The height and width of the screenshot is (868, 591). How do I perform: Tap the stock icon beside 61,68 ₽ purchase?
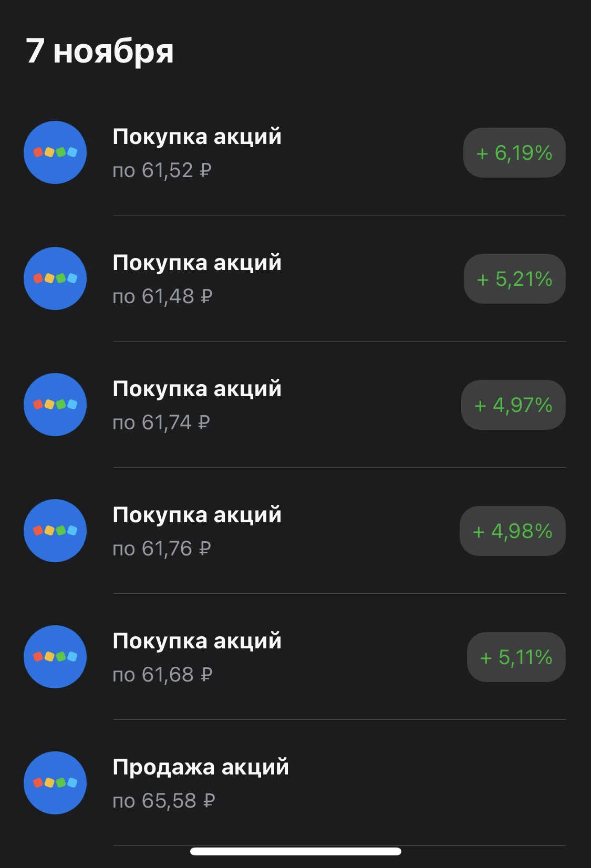click(x=55, y=657)
